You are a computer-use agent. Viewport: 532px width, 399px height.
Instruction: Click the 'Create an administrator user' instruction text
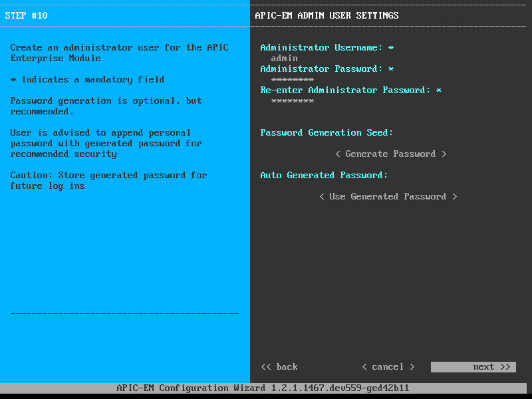(120, 53)
